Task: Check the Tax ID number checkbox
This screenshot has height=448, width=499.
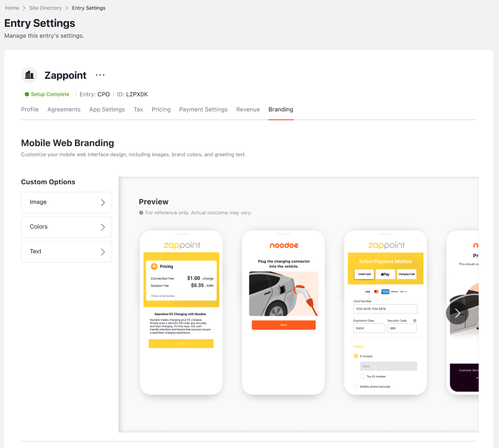Action: tap(362, 376)
